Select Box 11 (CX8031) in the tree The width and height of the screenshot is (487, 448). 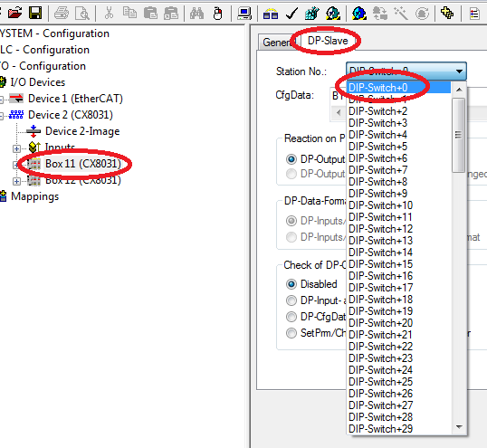coord(83,164)
